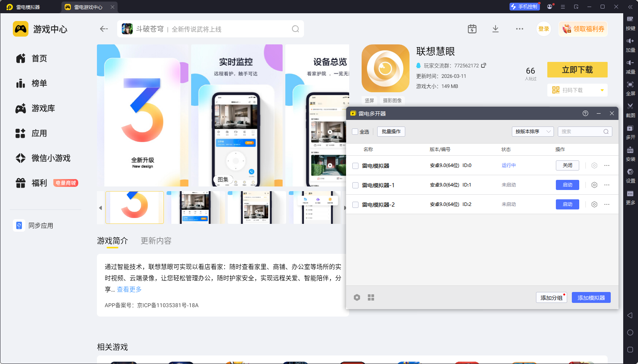
Task: Click the help icon in 雷电多开器
Action: click(x=585, y=113)
